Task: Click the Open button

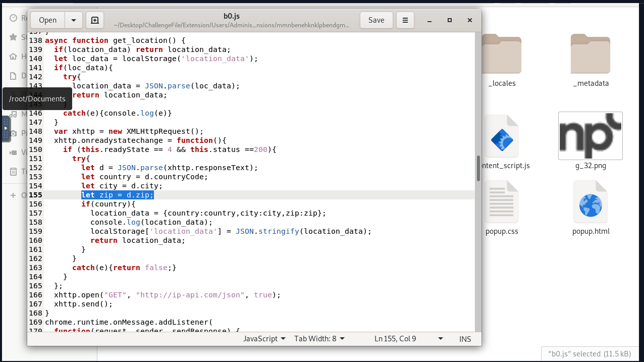Action: coord(47,20)
